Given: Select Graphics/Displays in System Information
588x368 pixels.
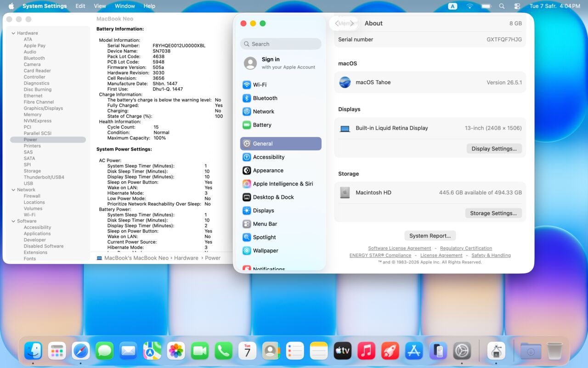Looking at the screenshot, I should coord(43,108).
